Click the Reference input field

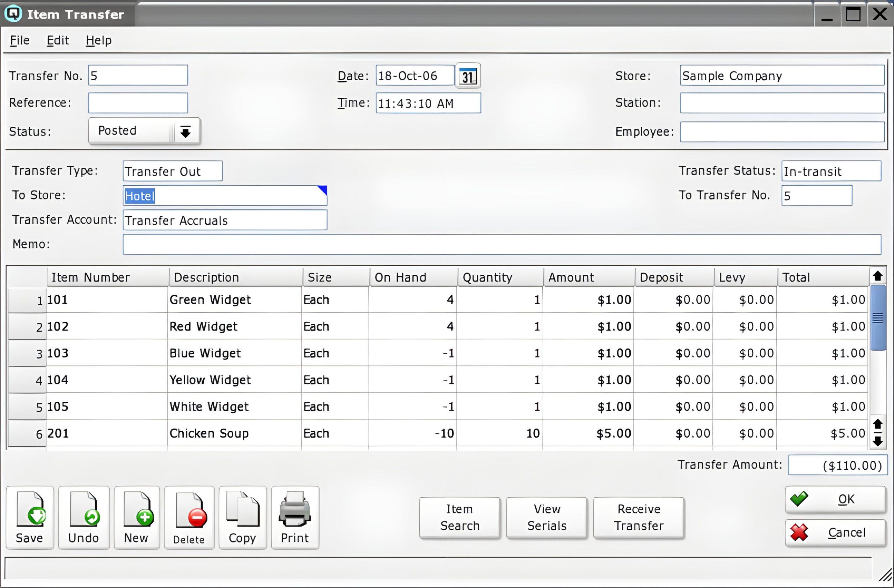[138, 103]
